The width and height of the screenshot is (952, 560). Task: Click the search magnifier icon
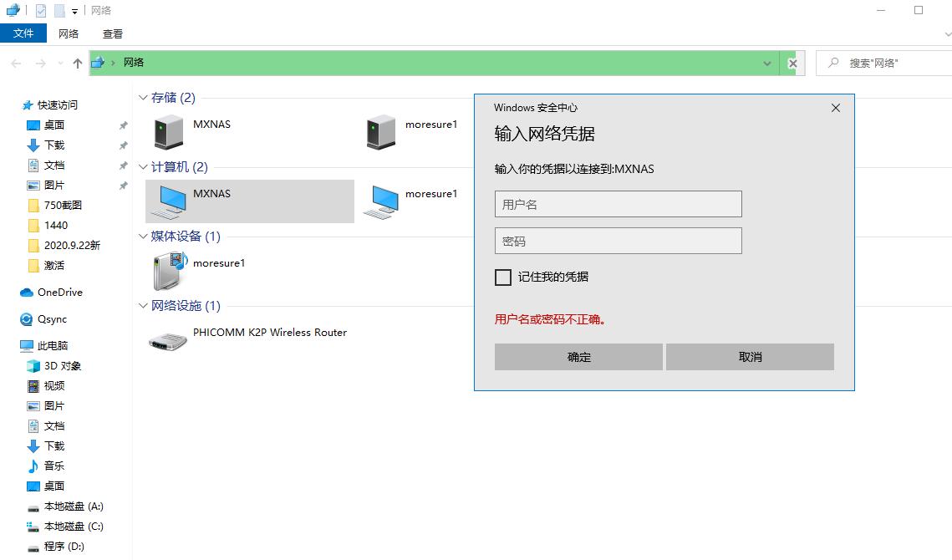(833, 63)
